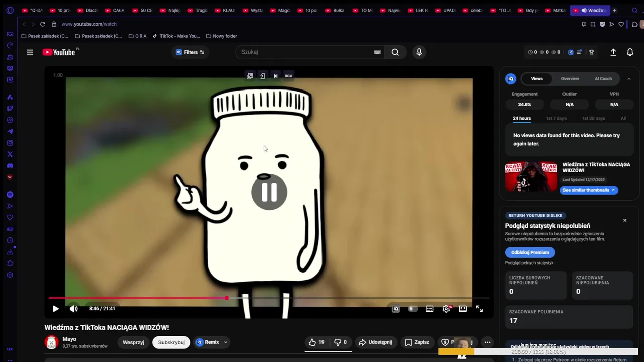Image resolution: width=644 pixels, height=362 pixels.
Task: Click the address bar URL
Action: click(89, 24)
